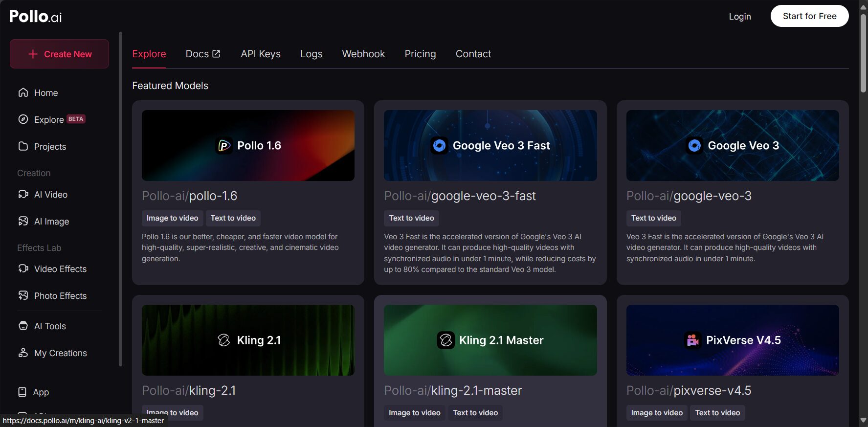Click the Google Veo 3 Fast banner thumbnail
The image size is (868, 427).
pyautogui.click(x=490, y=145)
